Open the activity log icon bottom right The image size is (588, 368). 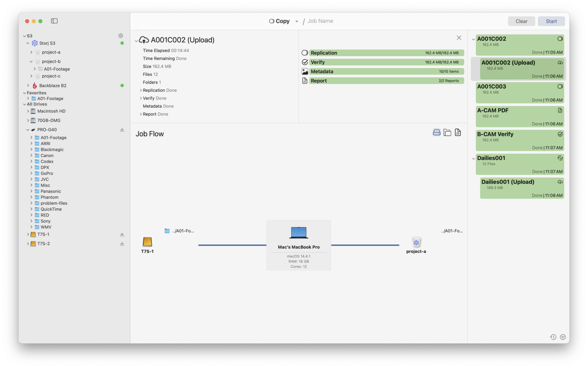tap(562, 337)
